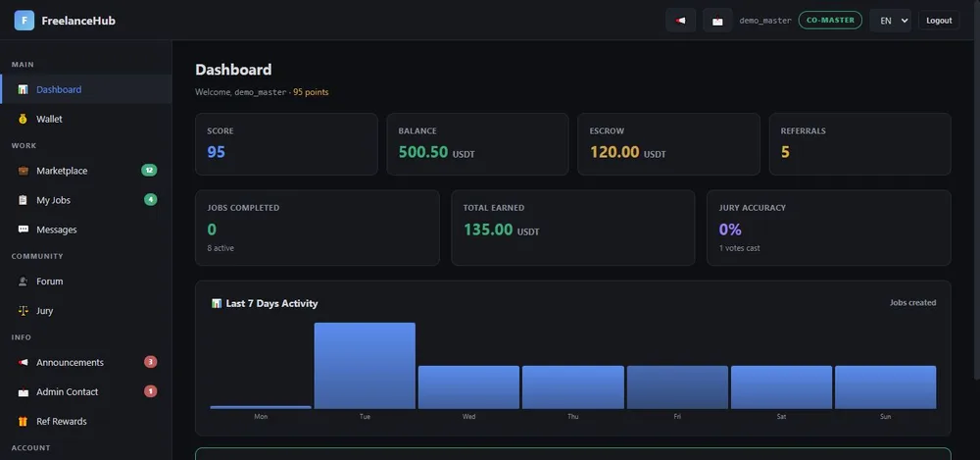Navigate to My Jobs
This screenshot has width=980, height=460.
coord(85,200)
